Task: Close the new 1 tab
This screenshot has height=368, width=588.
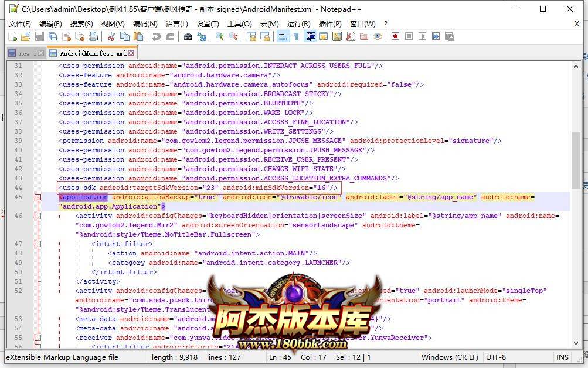Action: click(41, 53)
